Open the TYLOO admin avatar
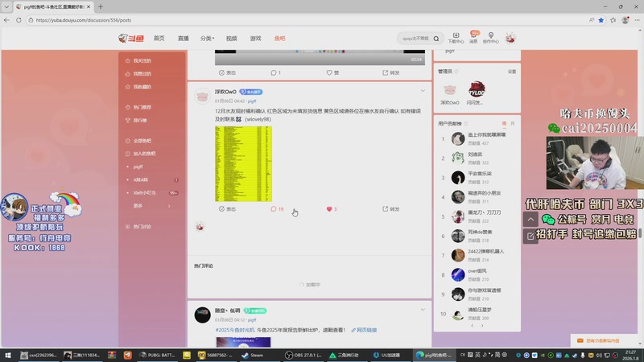This screenshot has height=362, width=644. pos(477,89)
